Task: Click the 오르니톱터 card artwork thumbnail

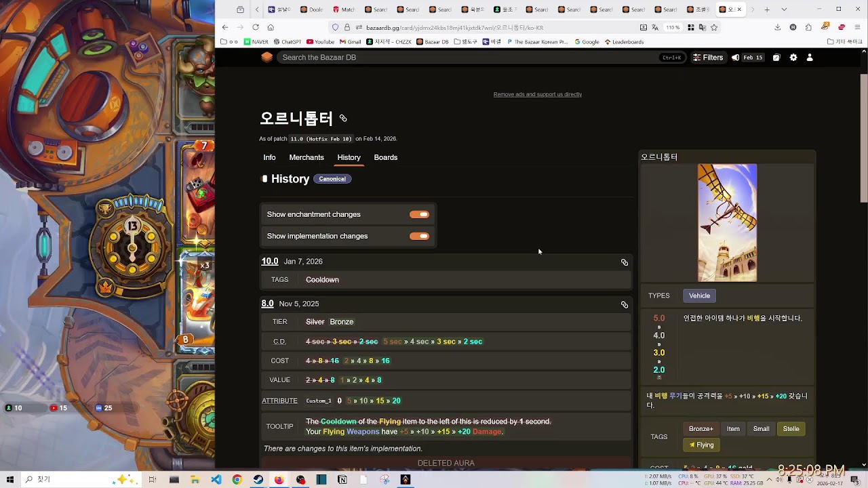Action: (727, 223)
